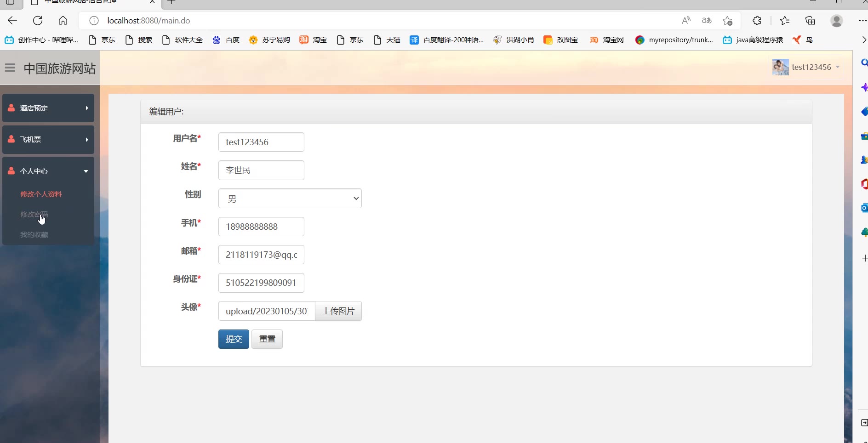Viewport: 868px width, 443px height.
Task: Expand the 酒店预定 sidebar menu
Action: [48, 108]
